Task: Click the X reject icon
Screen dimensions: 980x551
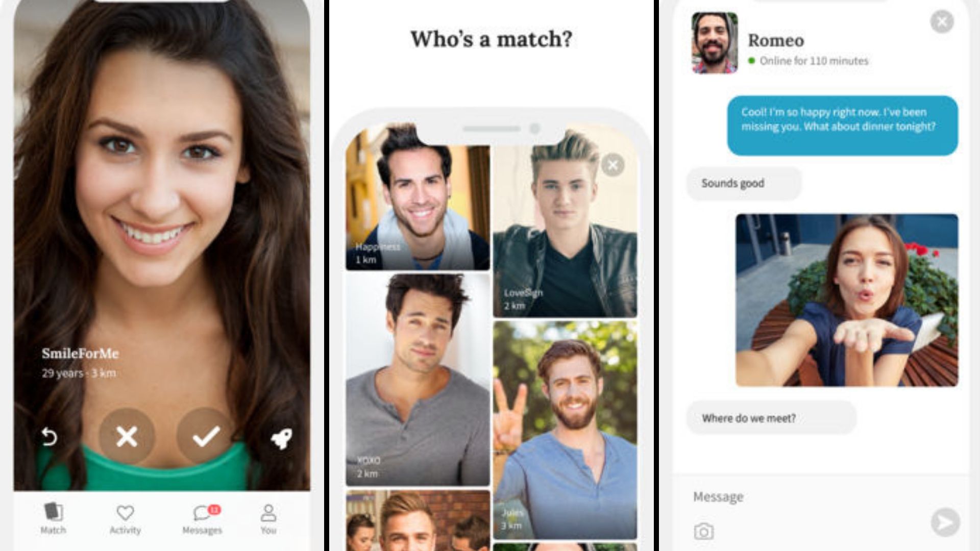Action: coord(127,437)
